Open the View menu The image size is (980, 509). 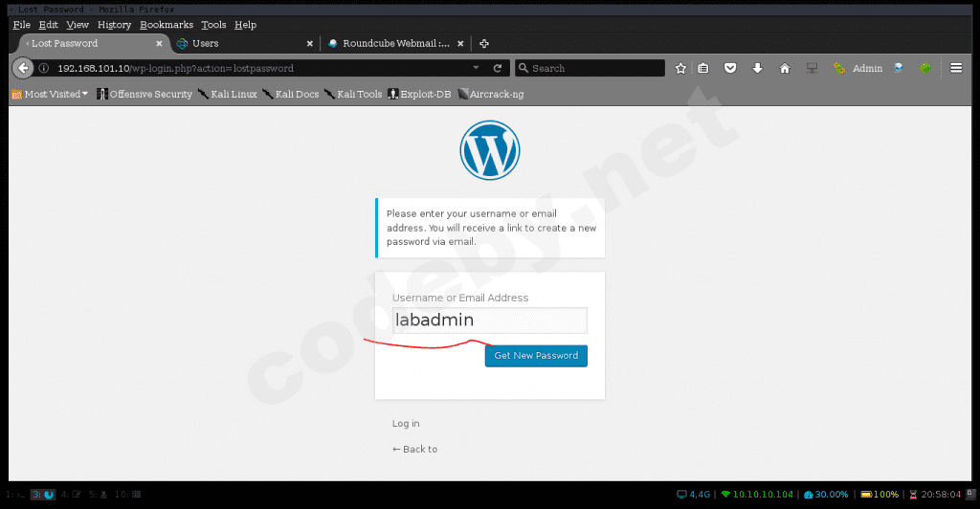coord(78,25)
